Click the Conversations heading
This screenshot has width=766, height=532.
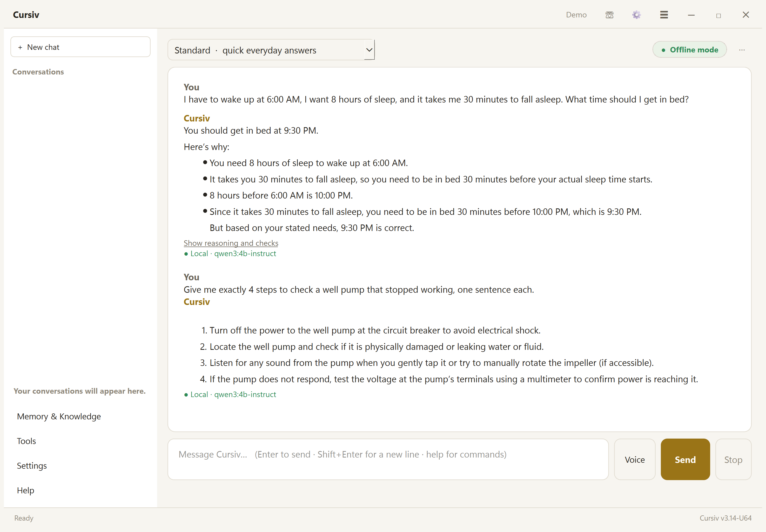[38, 72]
